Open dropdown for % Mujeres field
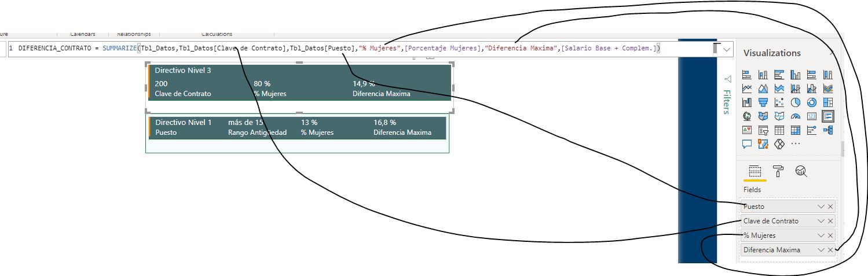The width and height of the screenshot is (868, 276). (821, 235)
